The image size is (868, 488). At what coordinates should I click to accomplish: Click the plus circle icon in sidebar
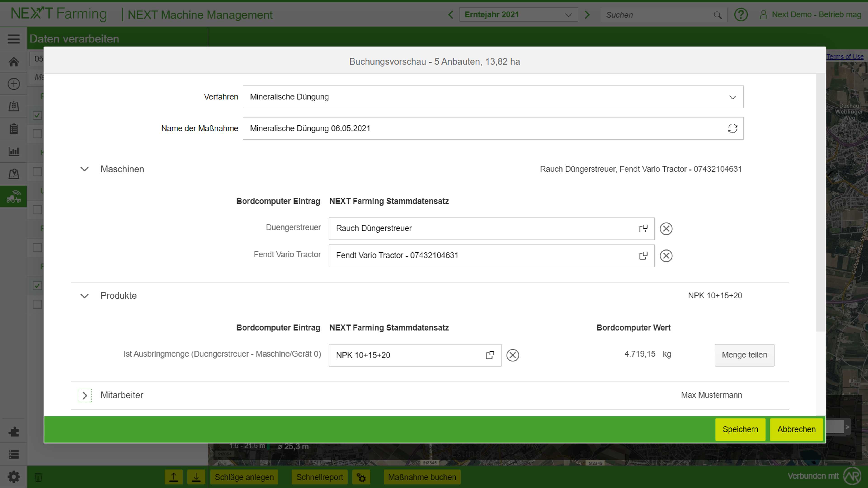14,84
